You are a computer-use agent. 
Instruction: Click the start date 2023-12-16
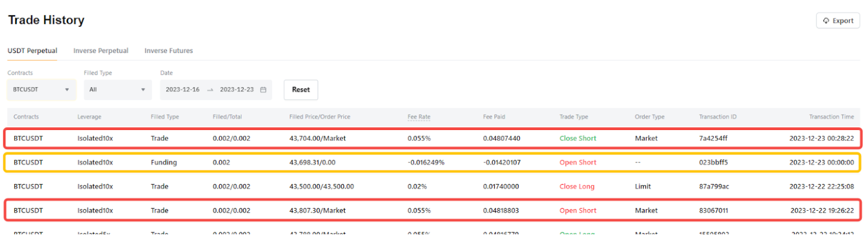coord(182,90)
